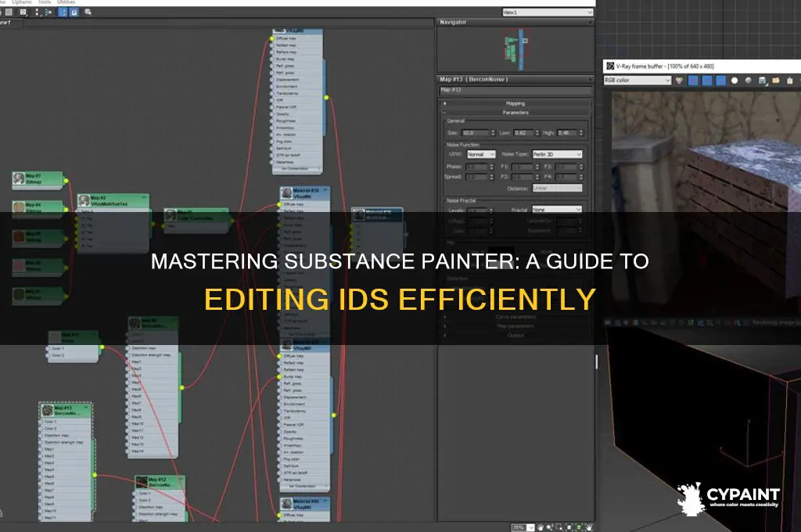Image resolution: width=801 pixels, height=532 pixels.
Task: Click the save image icon in frame buffer
Action: tap(762, 81)
